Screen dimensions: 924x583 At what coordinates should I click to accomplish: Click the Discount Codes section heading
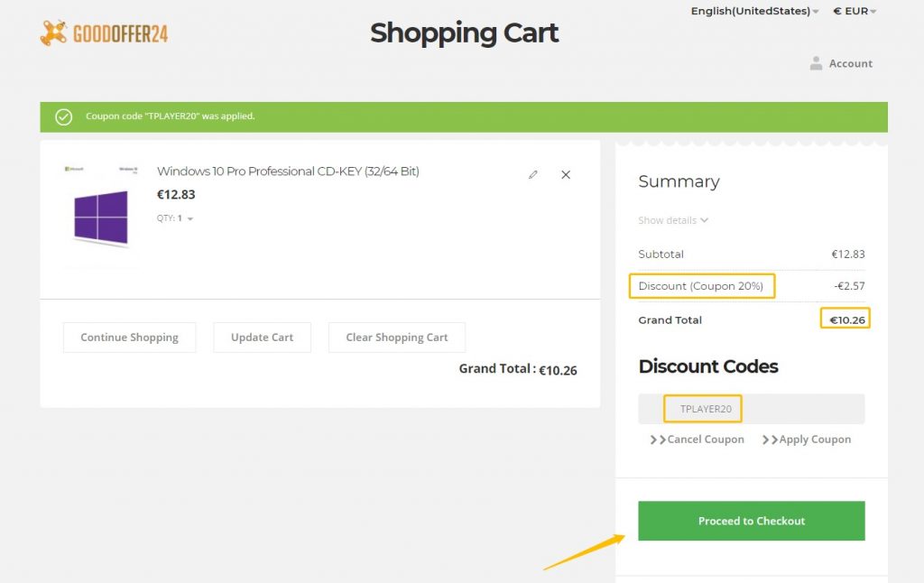(x=707, y=366)
